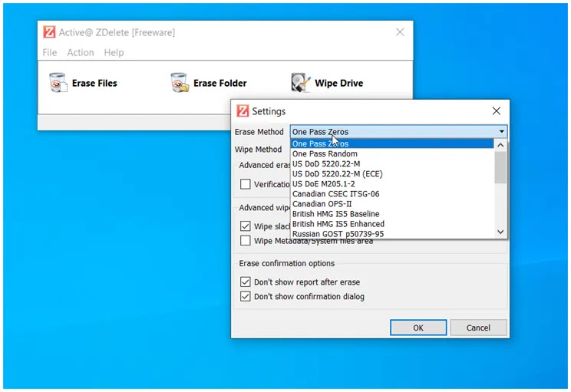Screen dimensions: 571x392
Task: Uncheck Don't show confirmation dialog
Action: click(x=245, y=296)
